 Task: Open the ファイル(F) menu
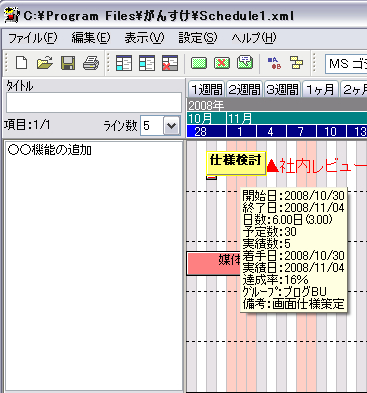[x=32, y=38]
